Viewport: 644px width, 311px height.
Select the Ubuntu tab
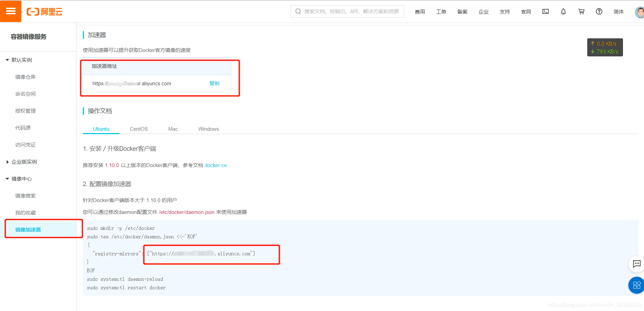pos(101,129)
